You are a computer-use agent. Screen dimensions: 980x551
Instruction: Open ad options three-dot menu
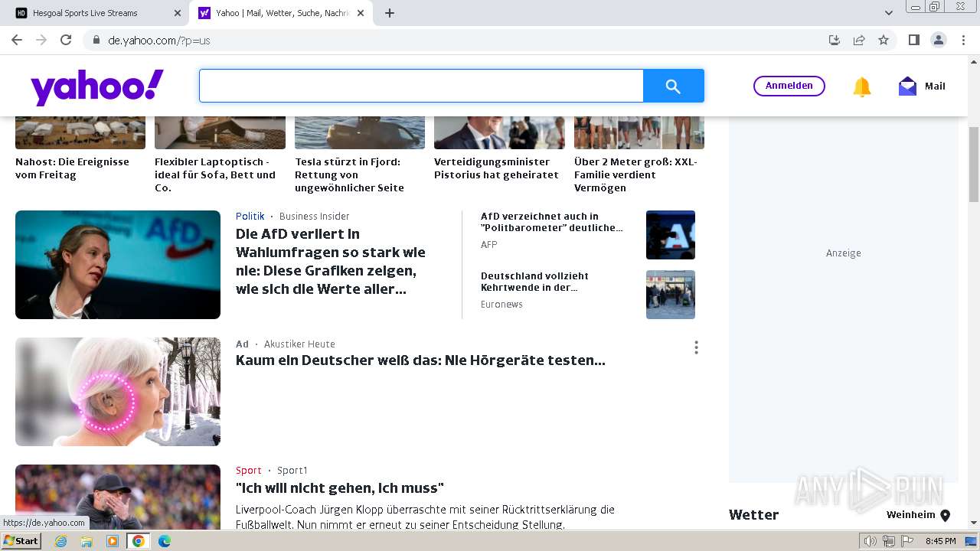(x=696, y=347)
